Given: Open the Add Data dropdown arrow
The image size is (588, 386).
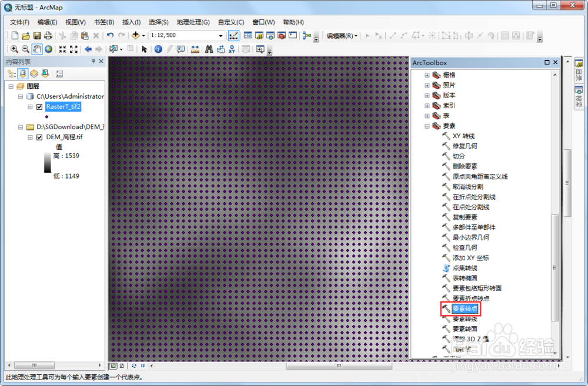Looking at the screenshot, I should (x=143, y=36).
